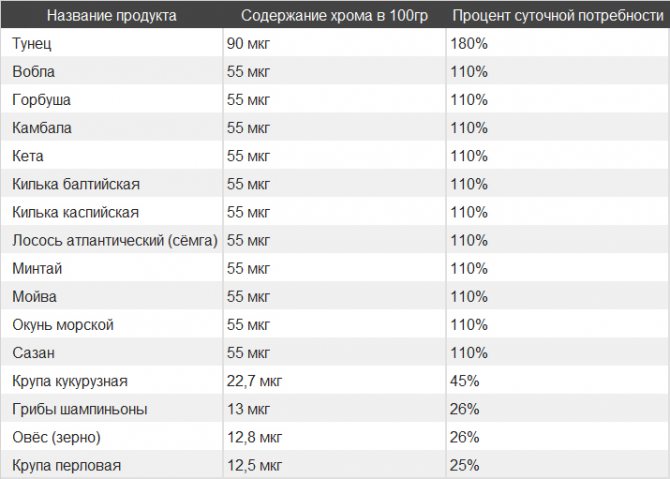Image resolution: width=670 pixels, height=479 pixels.
Task: Click the "Мойва" row name
Action: pyautogui.click(x=34, y=297)
